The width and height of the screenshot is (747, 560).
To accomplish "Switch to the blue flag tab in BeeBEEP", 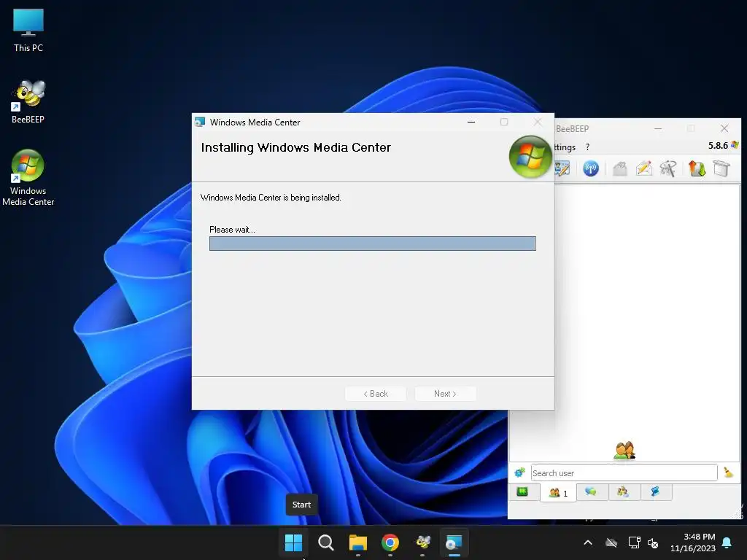I will pyautogui.click(x=656, y=491).
